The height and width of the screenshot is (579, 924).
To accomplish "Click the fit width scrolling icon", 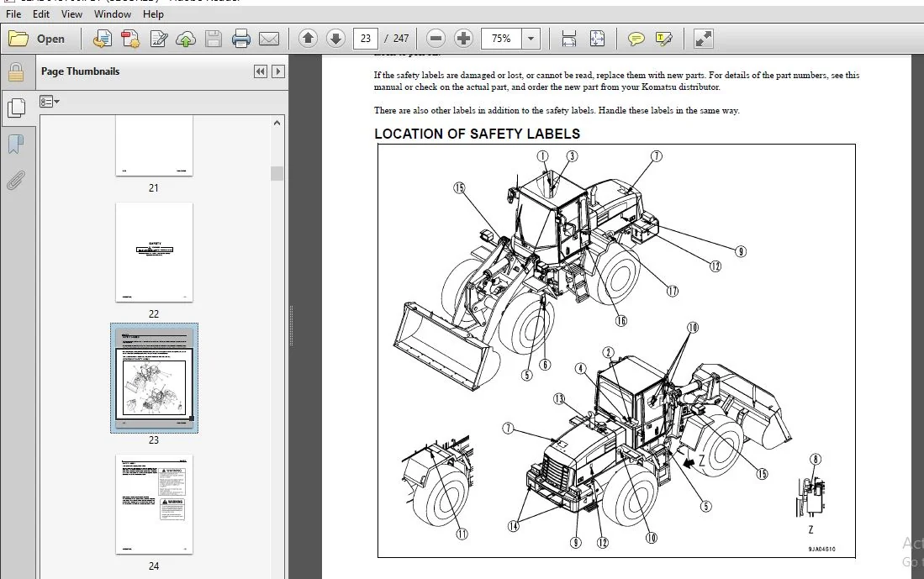I will [x=568, y=39].
